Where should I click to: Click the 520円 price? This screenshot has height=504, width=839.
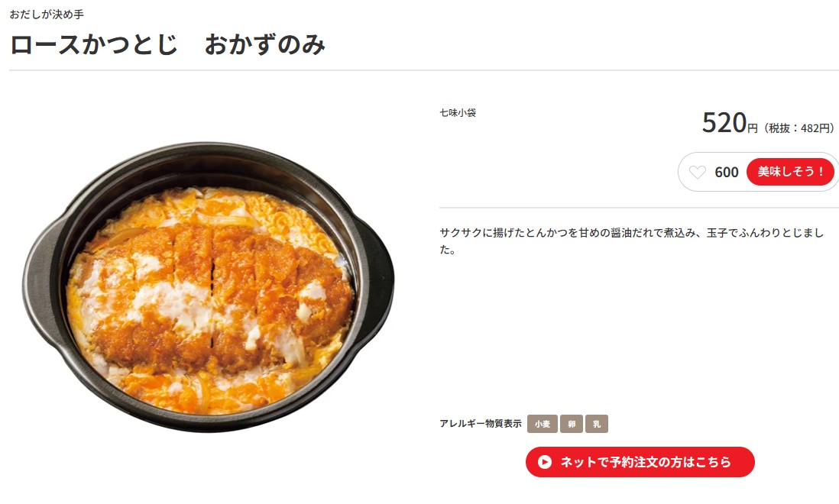point(730,123)
